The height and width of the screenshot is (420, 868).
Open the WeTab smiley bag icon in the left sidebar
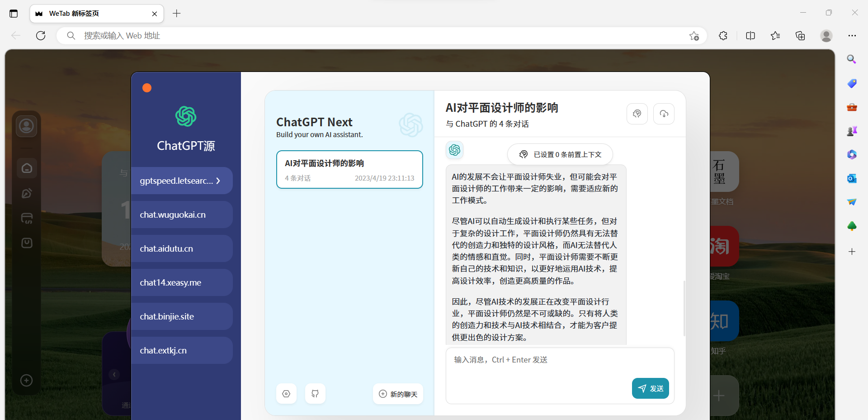tap(27, 243)
